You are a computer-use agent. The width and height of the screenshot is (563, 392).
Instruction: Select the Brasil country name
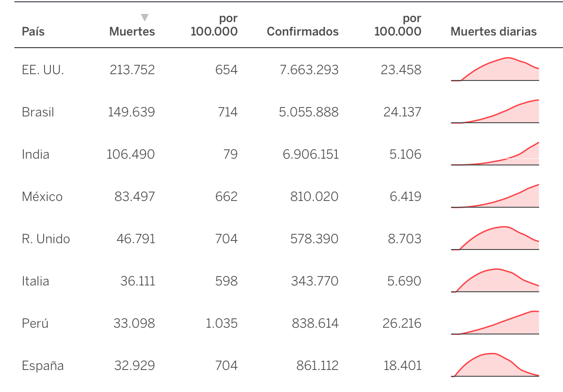(x=38, y=112)
